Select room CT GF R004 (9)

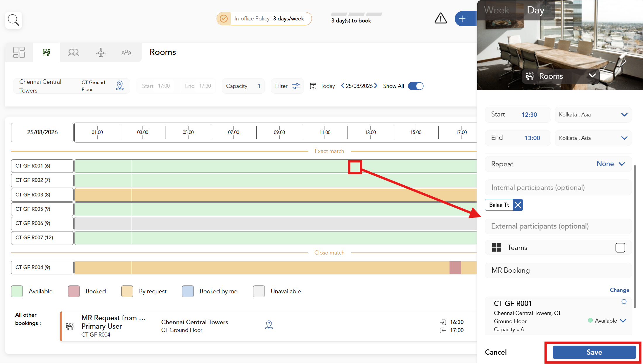[x=42, y=267]
